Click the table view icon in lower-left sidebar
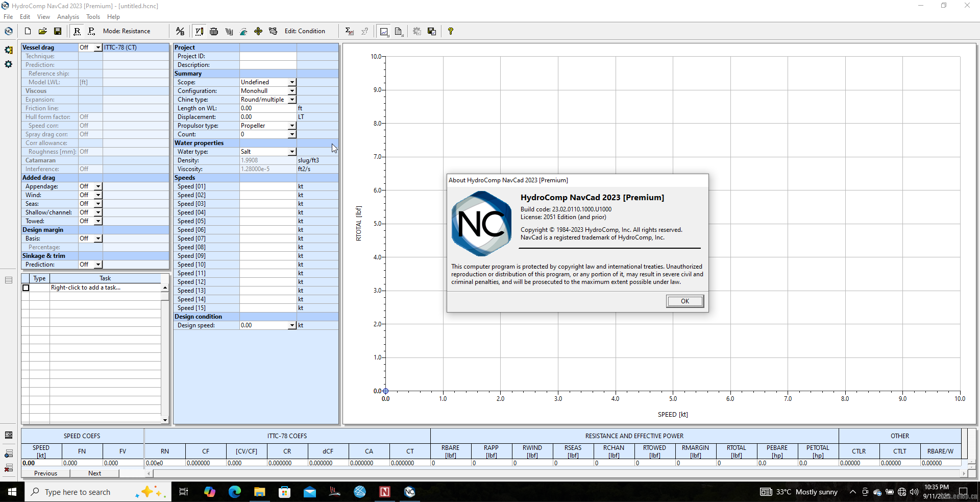Viewport: 980px width, 502px height. [x=9, y=435]
